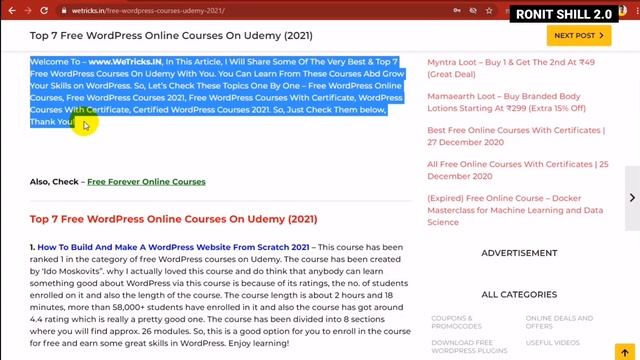Expand the side panel chevron at right edge

coord(632,198)
